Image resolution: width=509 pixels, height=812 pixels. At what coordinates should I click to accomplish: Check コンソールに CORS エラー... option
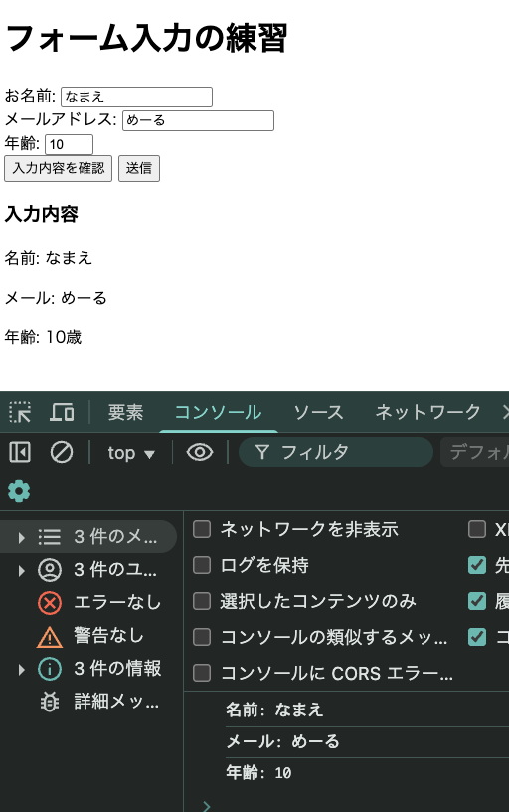[x=202, y=673]
